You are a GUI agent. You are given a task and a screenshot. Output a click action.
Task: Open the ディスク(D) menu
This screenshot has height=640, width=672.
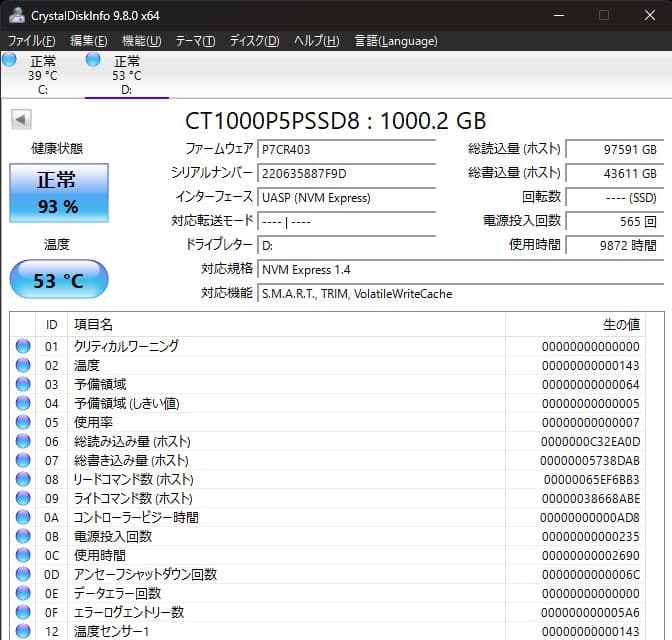click(254, 41)
